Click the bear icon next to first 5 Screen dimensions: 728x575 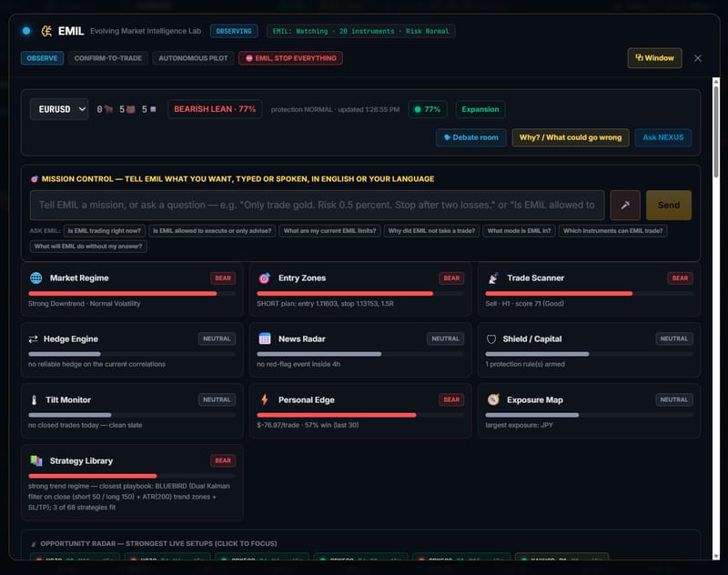click(x=131, y=109)
